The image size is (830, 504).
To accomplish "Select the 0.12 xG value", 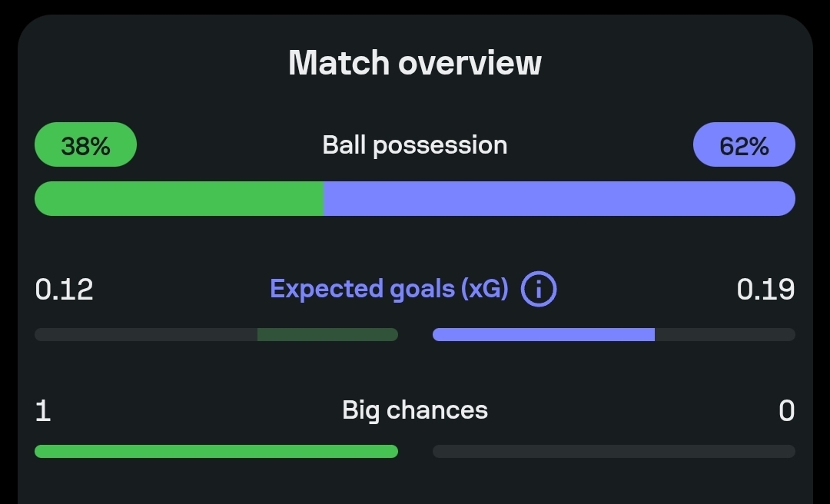I will [x=64, y=290].
